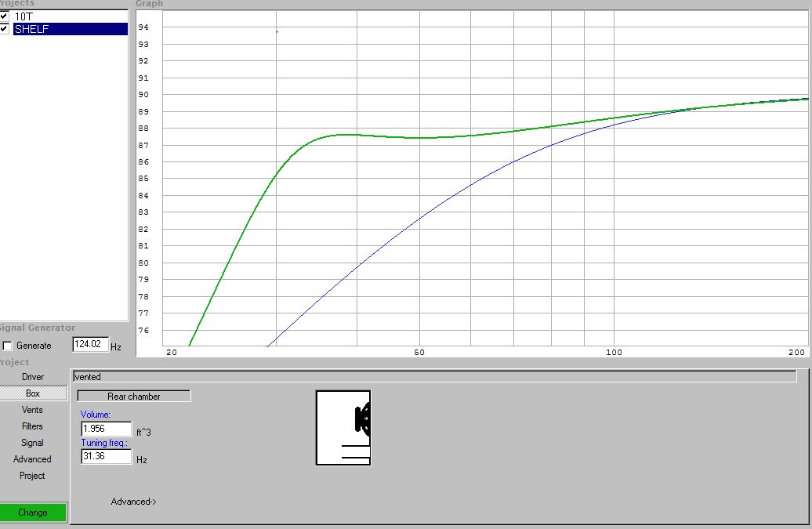The width and height of the screenshot is (812, 529).
Task: Click the green Change button
Action: coord(33,513)
